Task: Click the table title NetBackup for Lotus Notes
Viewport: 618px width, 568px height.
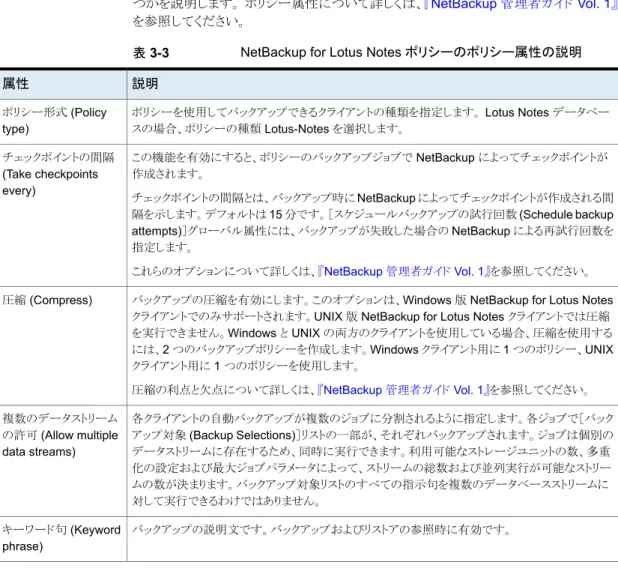Action: (x=411, y=52)
